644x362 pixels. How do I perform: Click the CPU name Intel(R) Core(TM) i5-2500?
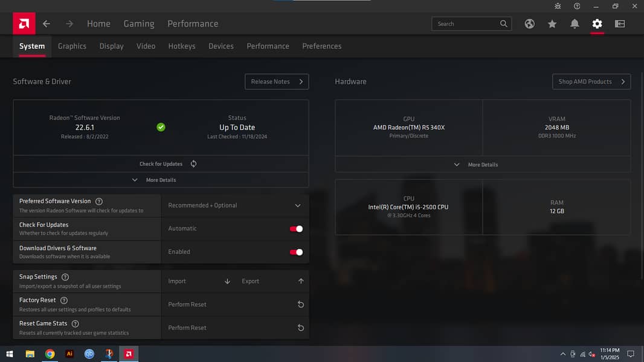click(x=408, y=207)
